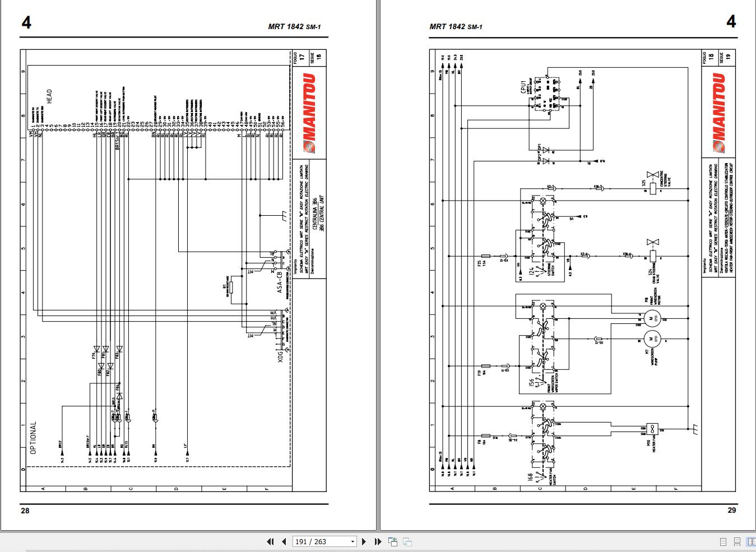This screenshot has height=552, width=756.
Task: Step back one page with the previous arrow
Action: click(x=285, y=541)
